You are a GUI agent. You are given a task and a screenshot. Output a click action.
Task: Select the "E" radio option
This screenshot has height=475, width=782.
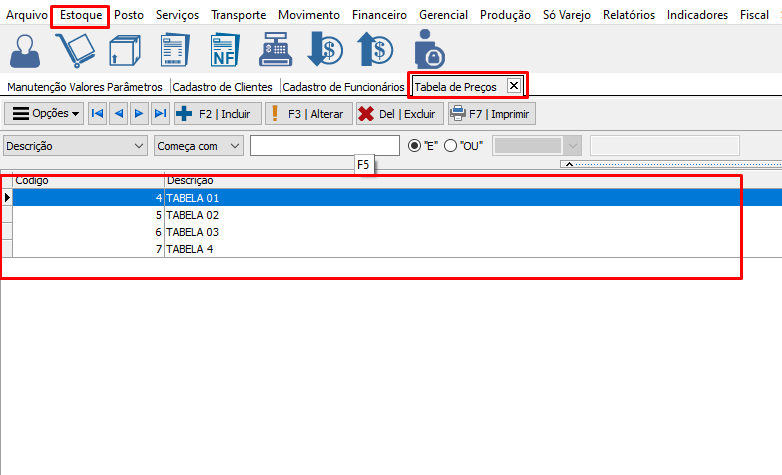click(415, 146)
